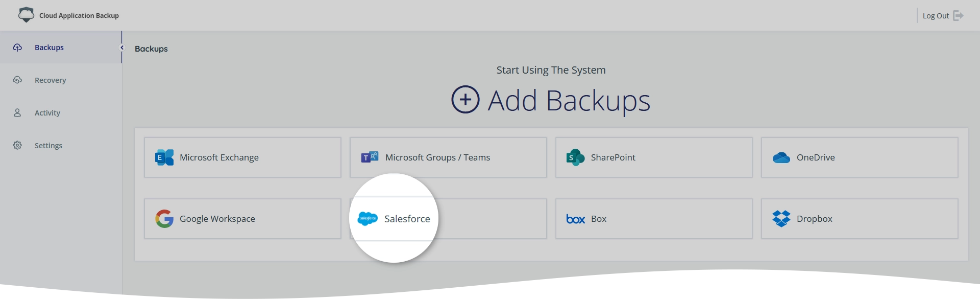
Task: Open the Recovery sidebar menu item
Action: coord(61,80)
